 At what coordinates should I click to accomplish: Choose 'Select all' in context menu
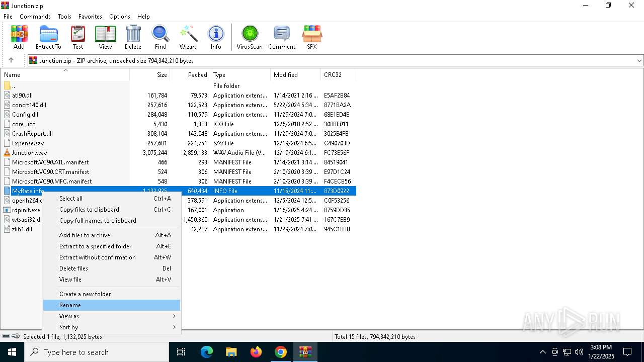coord(112,199)
